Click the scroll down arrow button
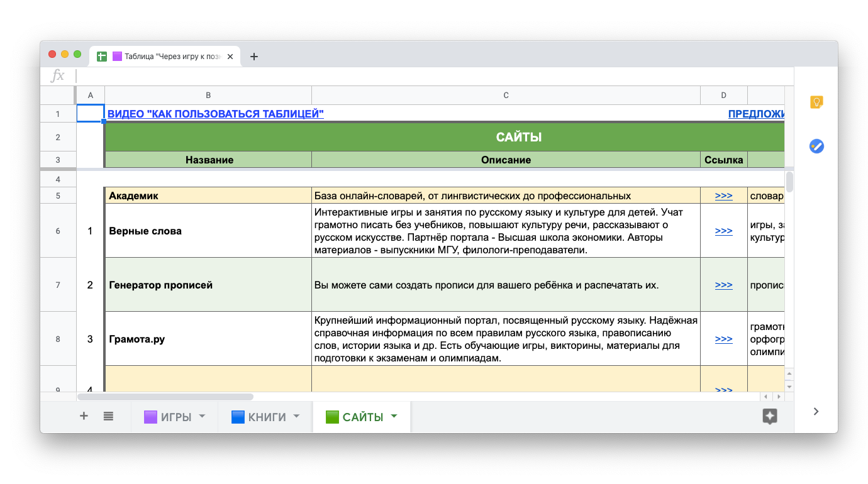The height and width of the screenshot is (484, 868). [x=789, y=385]
